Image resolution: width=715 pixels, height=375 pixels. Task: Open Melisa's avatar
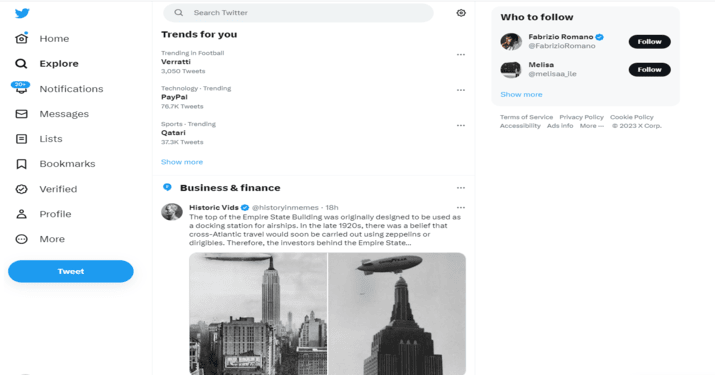pyautogui.click(x=511, y=70)
